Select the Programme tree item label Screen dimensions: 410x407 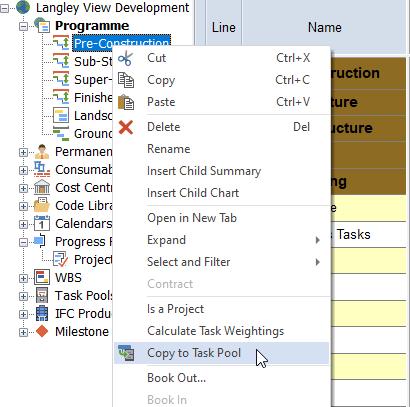(x=92, y=26)
